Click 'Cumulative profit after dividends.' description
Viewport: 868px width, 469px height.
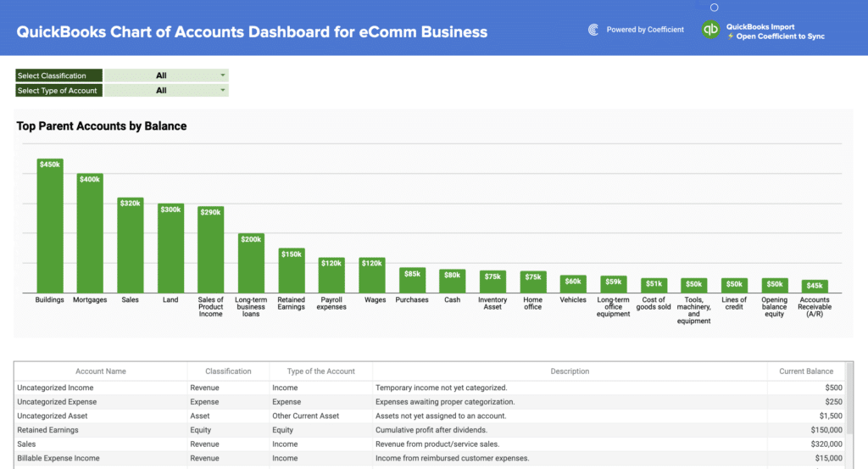(x=431, y=430)
